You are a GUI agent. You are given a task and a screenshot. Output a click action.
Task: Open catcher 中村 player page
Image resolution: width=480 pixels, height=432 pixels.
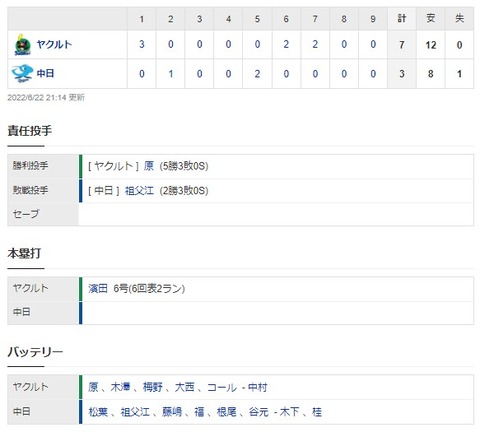click(x=258, y=387)
